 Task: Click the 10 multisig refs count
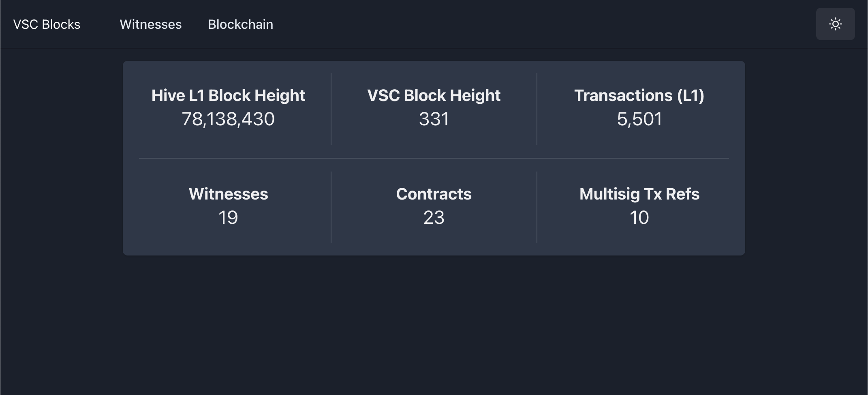point(639,217)
